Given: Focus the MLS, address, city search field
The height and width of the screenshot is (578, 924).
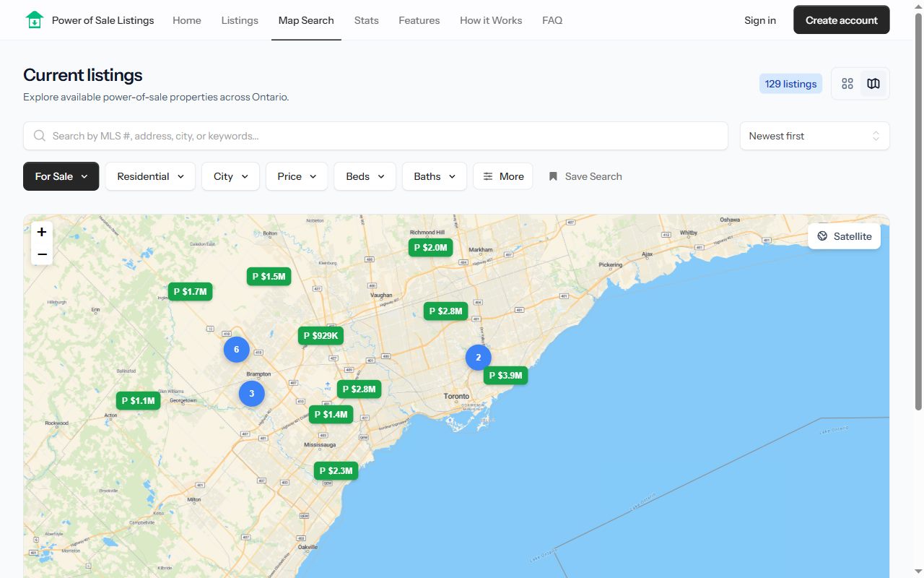Looking at the screenshot, I should (375, 136).
